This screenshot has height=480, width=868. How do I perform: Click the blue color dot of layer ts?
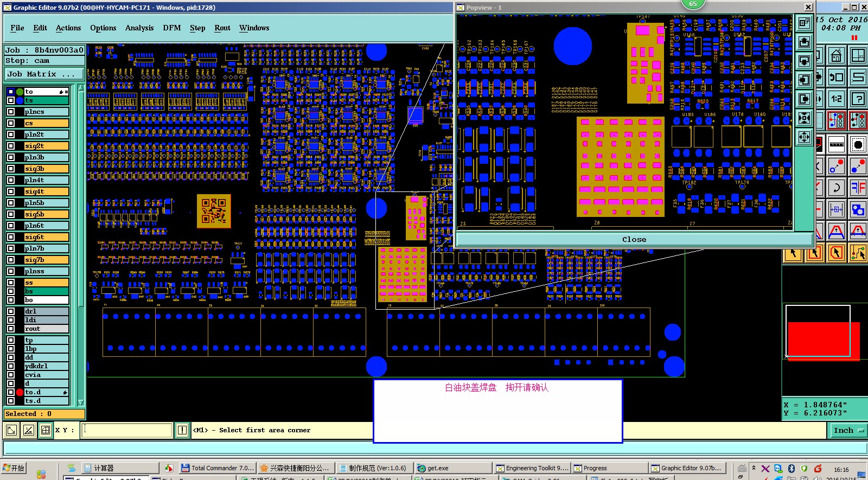[20, 100]
